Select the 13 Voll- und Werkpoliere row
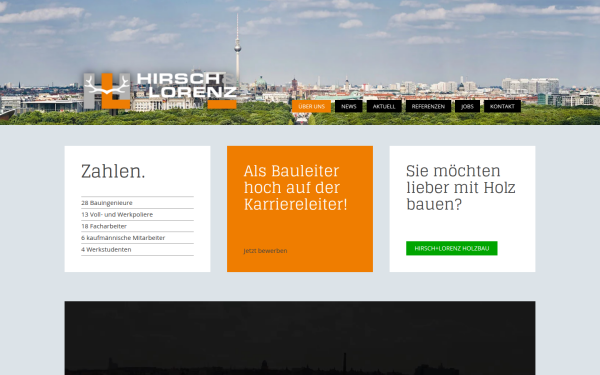This screenshot has height=375, width=600. tap(137, 214)
